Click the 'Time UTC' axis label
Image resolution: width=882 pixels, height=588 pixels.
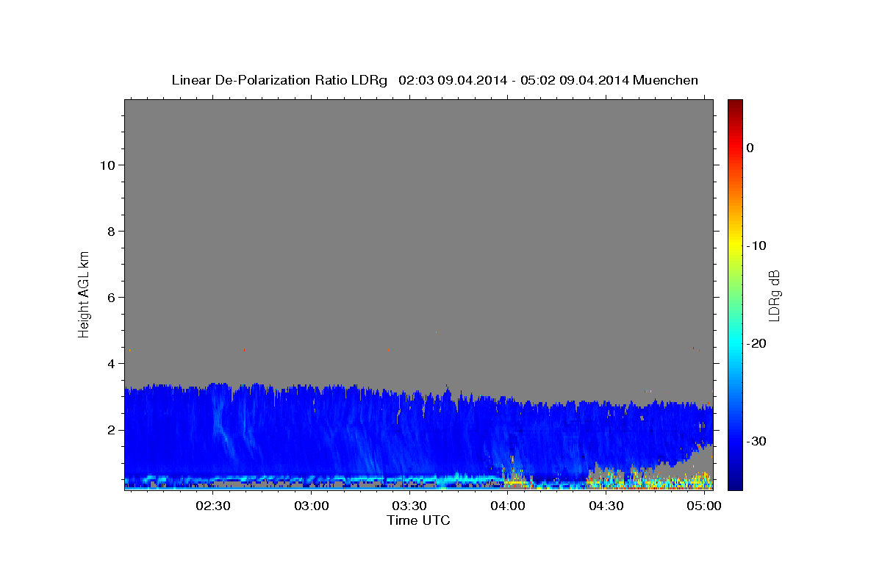tap(418, 520)
